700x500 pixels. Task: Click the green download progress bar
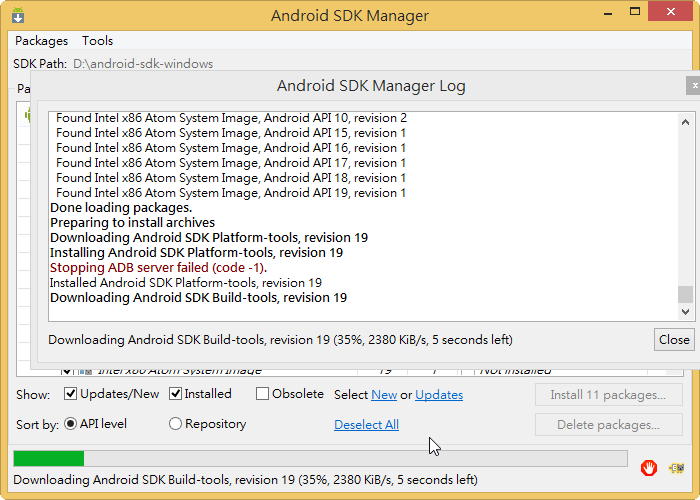click(320, 458)
